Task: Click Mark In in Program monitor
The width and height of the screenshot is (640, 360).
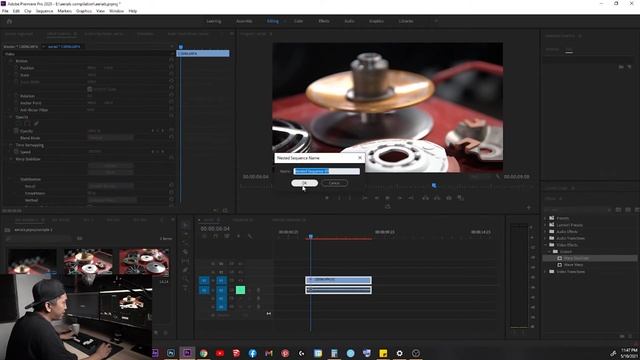Action: (x=339, y=198)
